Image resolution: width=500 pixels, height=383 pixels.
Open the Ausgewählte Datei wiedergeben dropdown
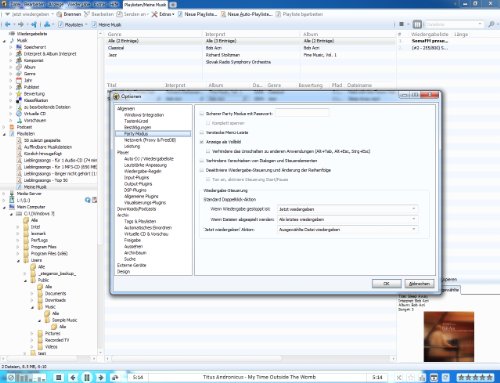point(347,229)
